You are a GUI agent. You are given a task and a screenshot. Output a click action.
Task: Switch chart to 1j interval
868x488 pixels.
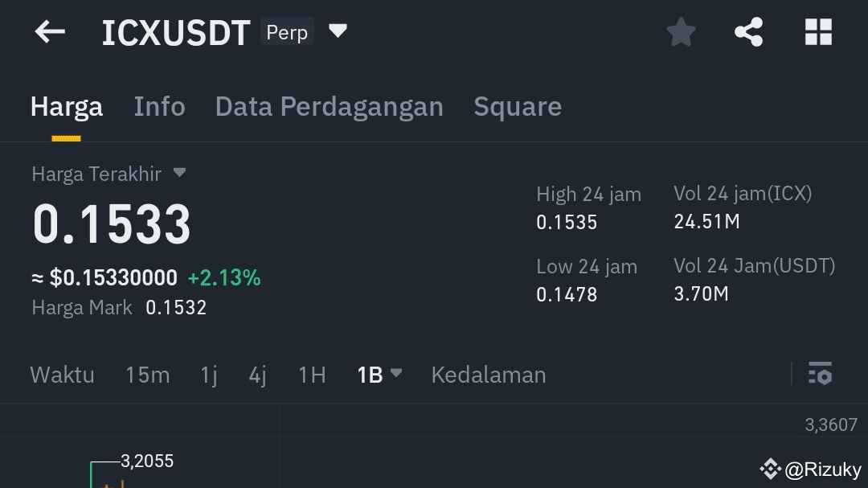coord(209,375)
